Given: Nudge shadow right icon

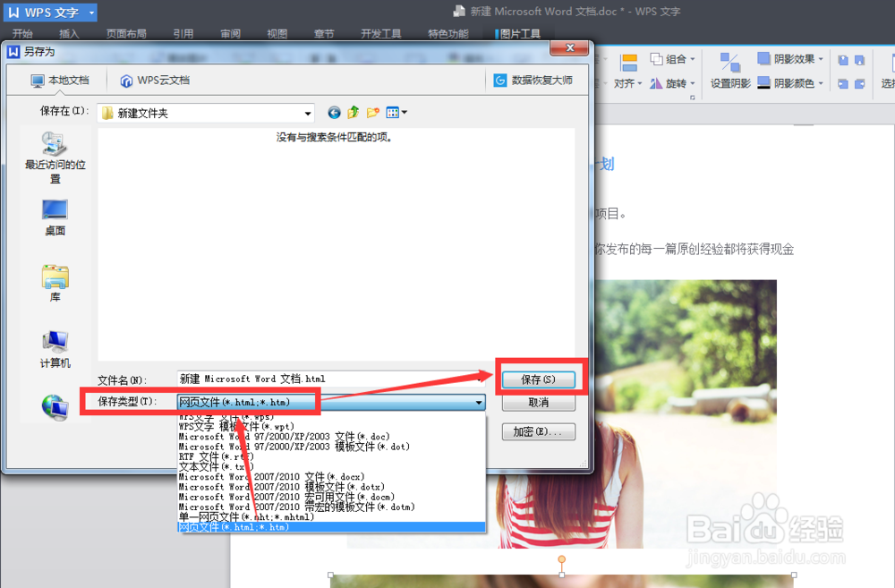Looking at the screenshot, I should [x=859, y=84].
